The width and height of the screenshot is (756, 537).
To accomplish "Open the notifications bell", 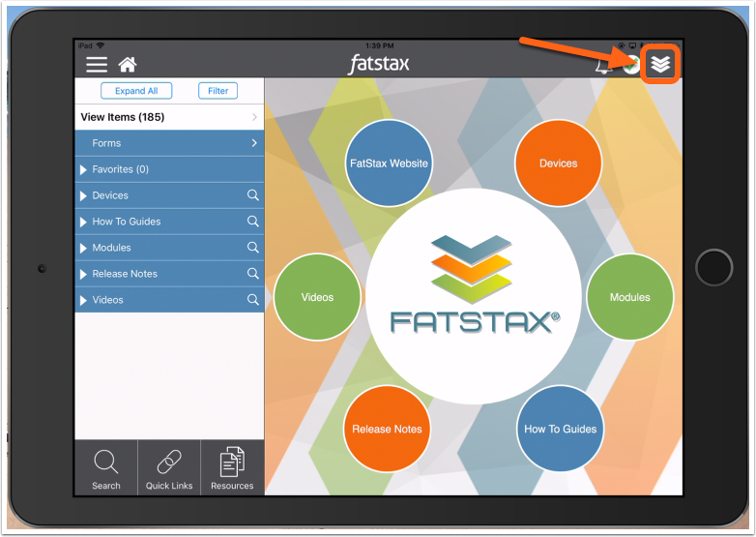I will coord(603,66).
